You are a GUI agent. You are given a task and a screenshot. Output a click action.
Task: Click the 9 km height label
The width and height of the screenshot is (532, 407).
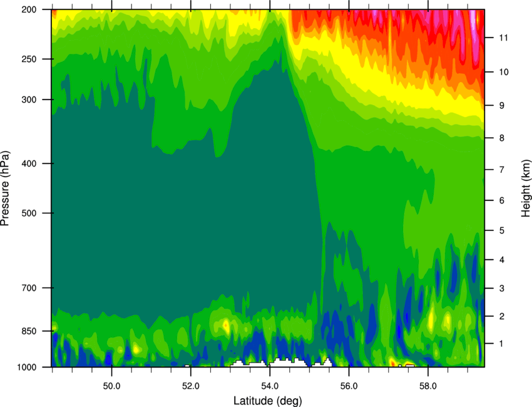point(502,106)
